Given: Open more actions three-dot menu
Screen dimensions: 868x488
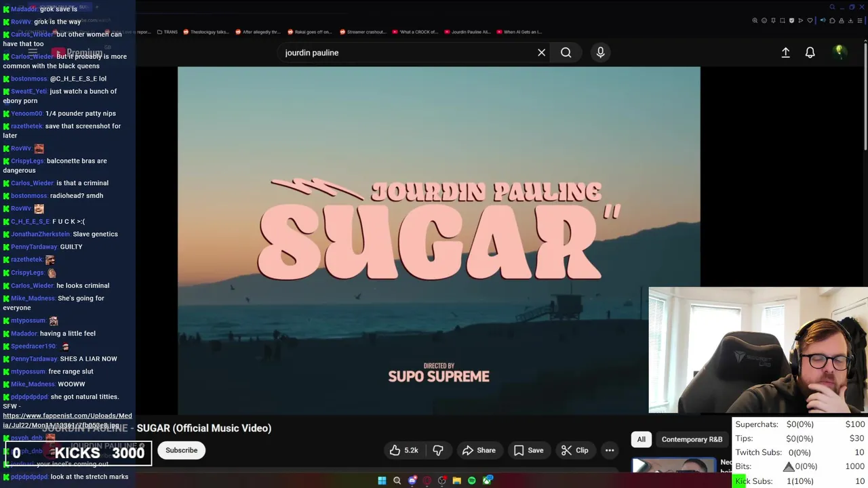Looking at the screenshot, I should pos(610,450).
